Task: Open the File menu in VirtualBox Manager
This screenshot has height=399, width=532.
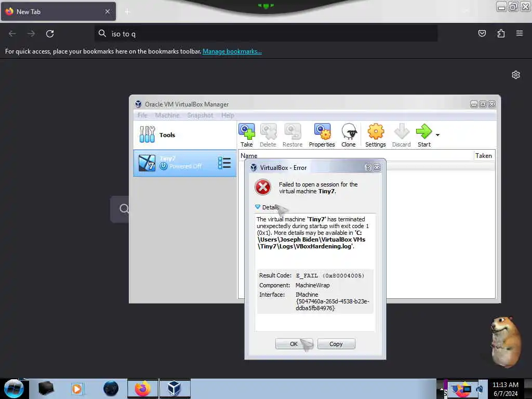Action: pos(142,115)
